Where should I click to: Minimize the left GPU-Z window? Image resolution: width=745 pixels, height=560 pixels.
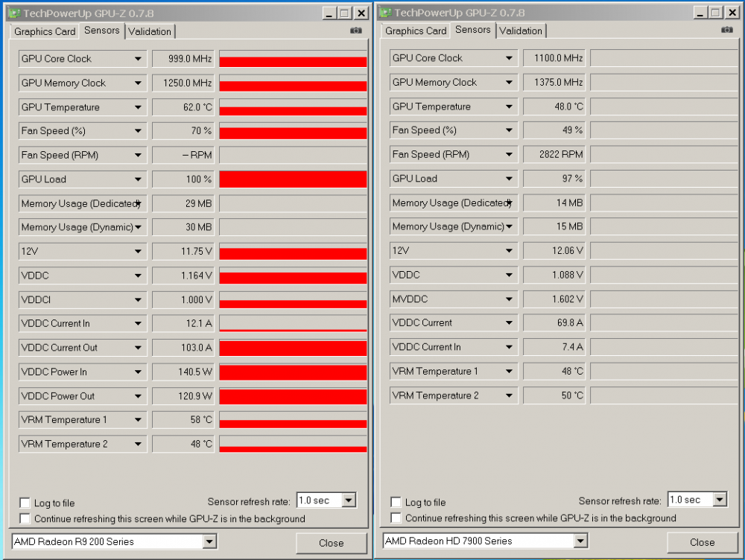coord(329,13)
